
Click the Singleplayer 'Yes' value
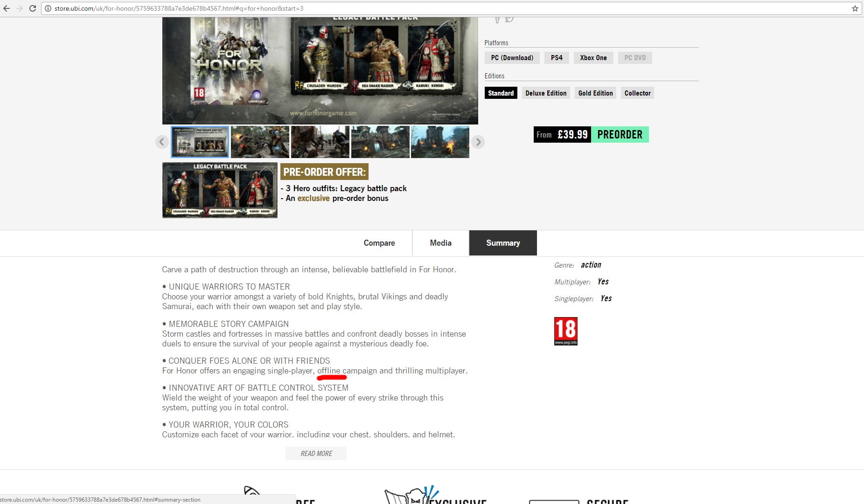606,298
